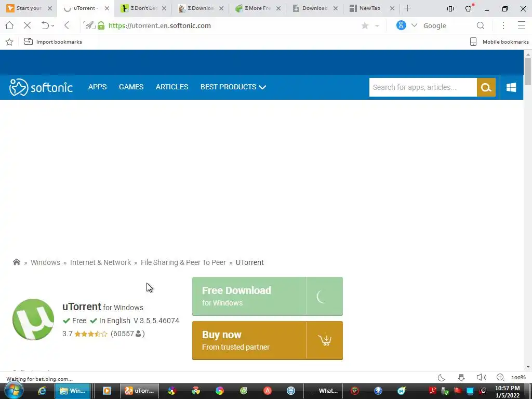Image resolution: width=532 pixels, height=399 pixels.
Task: Click the Windows breadcrumb link
Action: click(x=45, y=262)
